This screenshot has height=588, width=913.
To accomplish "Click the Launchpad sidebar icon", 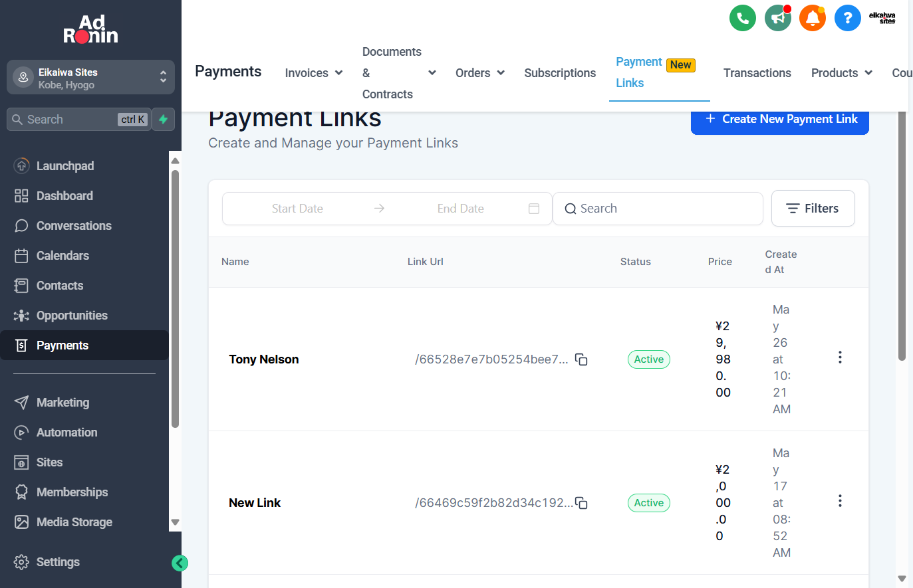I will click(21, 166).
